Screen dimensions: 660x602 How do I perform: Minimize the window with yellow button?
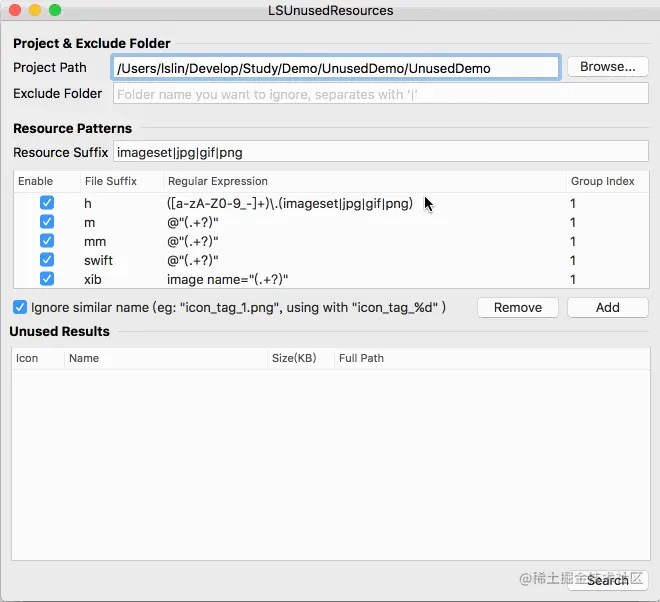35,10
